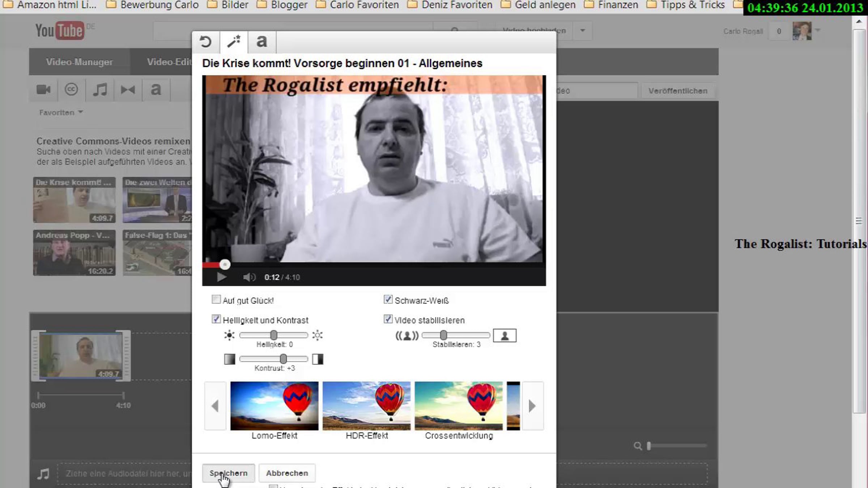
Task: Click the Abbrechen button
Action: coord(287,473)
